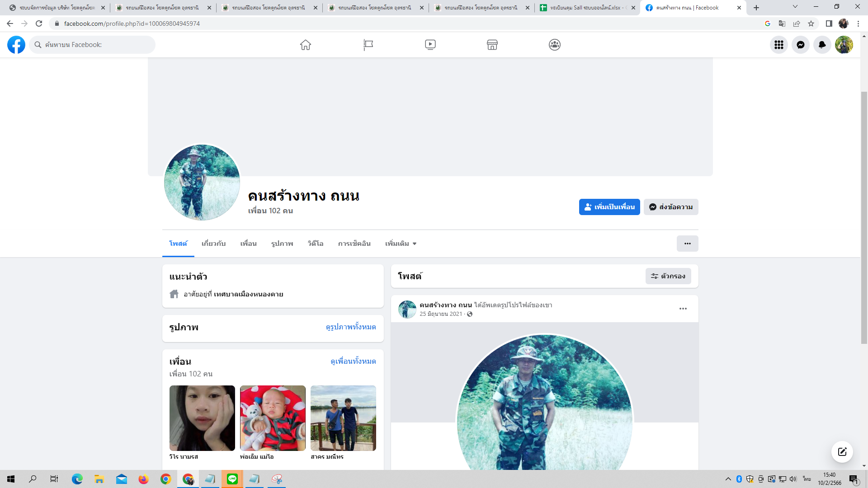This screenshot has width=868, height=488.
Task: Click the ส่งข้อความ button
Action: click(x=671, y=207)
